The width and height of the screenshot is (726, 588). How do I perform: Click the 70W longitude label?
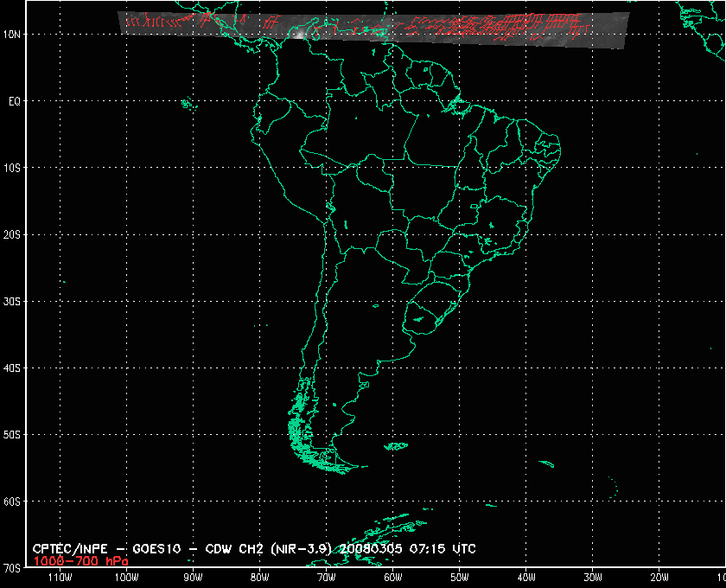coord(327,578)
